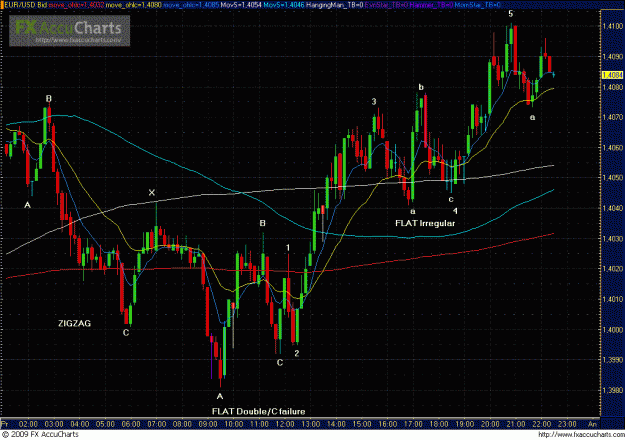This screenshot has width=625, height=440.
Task: Click the 1.3990 price axis label
Action: coord(613,360)
